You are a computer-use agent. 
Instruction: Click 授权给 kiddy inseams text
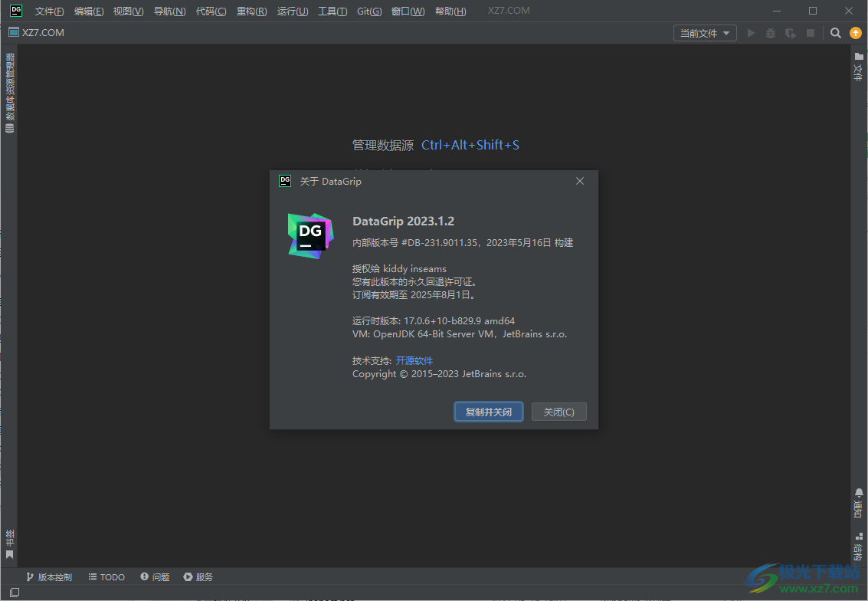399,268
